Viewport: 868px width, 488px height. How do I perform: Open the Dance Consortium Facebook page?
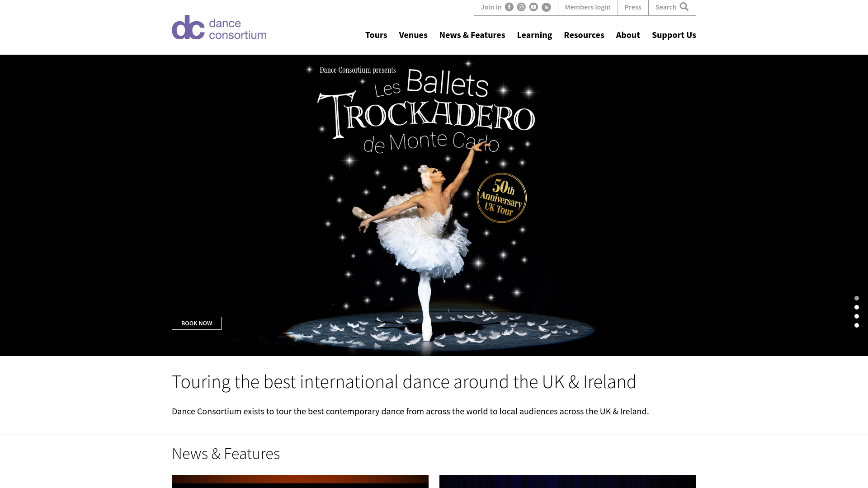point(509,7)
